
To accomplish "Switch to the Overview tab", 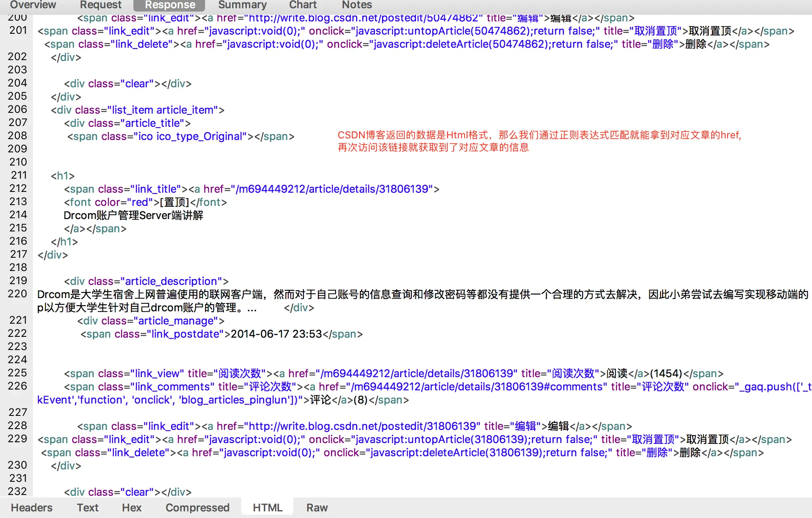I will point(33,5).
